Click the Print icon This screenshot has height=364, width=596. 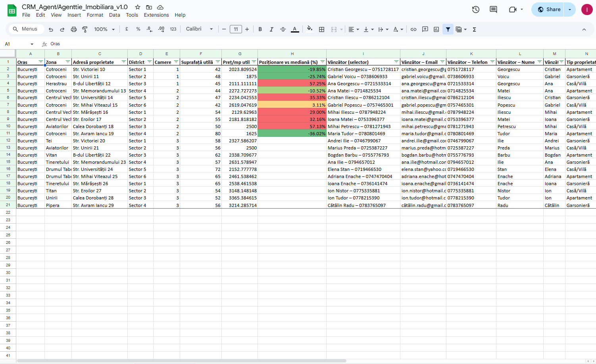73,29
